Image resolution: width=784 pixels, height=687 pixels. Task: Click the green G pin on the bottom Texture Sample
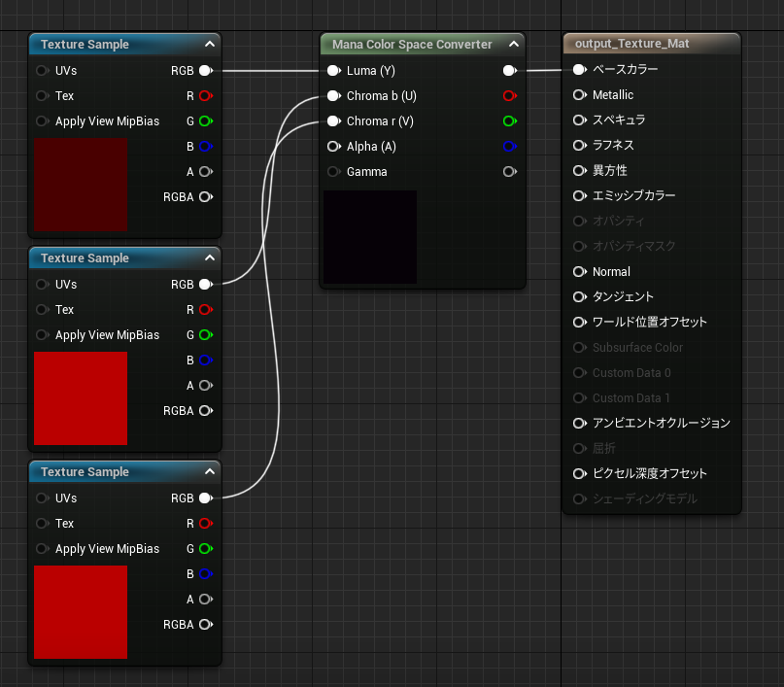tap(206, 548)
